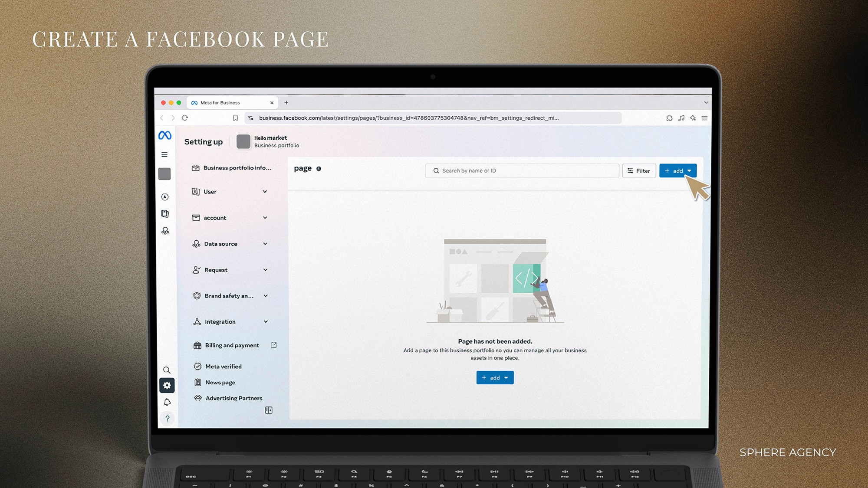Expand the account section chevron

(266, 217)
